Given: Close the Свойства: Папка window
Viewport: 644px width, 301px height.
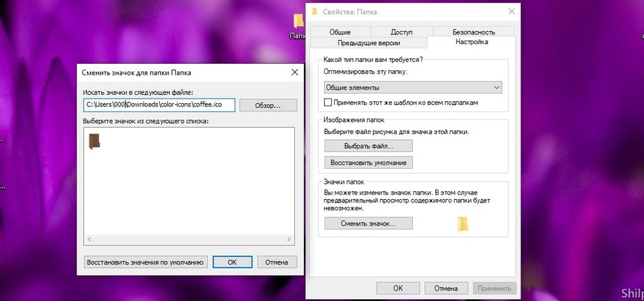Looking at the screenshot, I should click(511, 12).
